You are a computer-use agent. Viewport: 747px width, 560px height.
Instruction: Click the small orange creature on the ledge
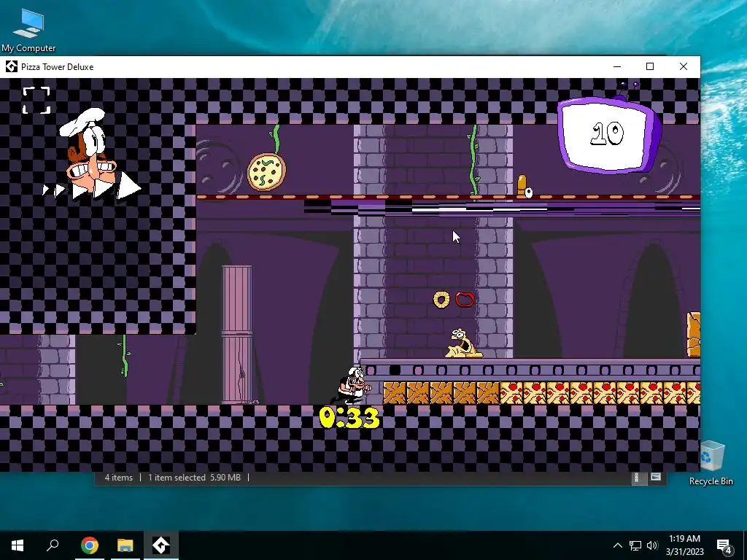[x=525, y=186]
